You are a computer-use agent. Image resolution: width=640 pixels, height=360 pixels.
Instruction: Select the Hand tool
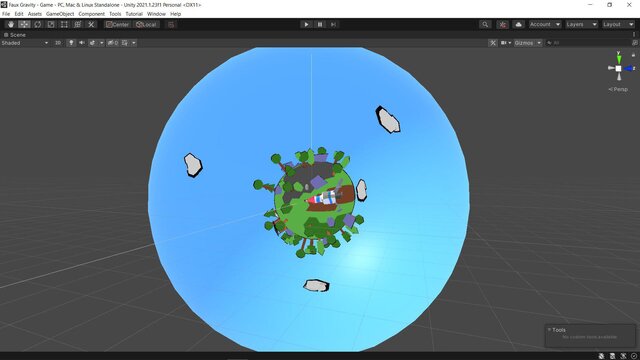tap(11, 24)
